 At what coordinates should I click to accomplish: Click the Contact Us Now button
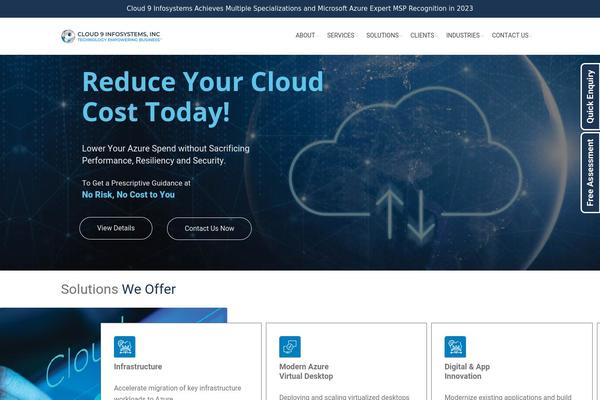[209, 229]
